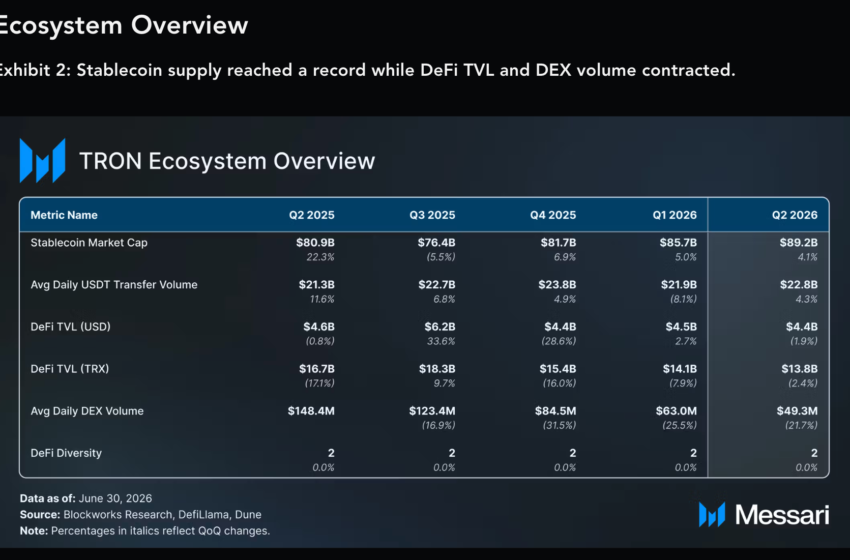The width and height of the screenshot is (850, 560).
Task: Click the "Avg Daily DEX Volume" row label
Action: point(87,411)
